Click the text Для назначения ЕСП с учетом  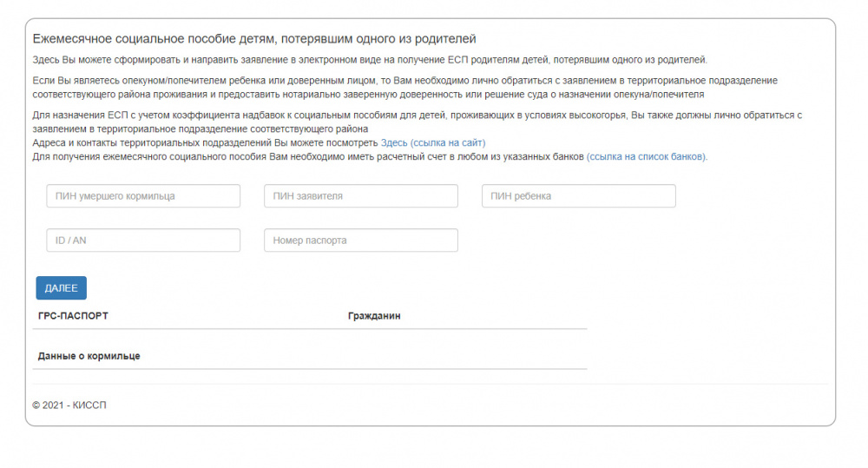113,115
